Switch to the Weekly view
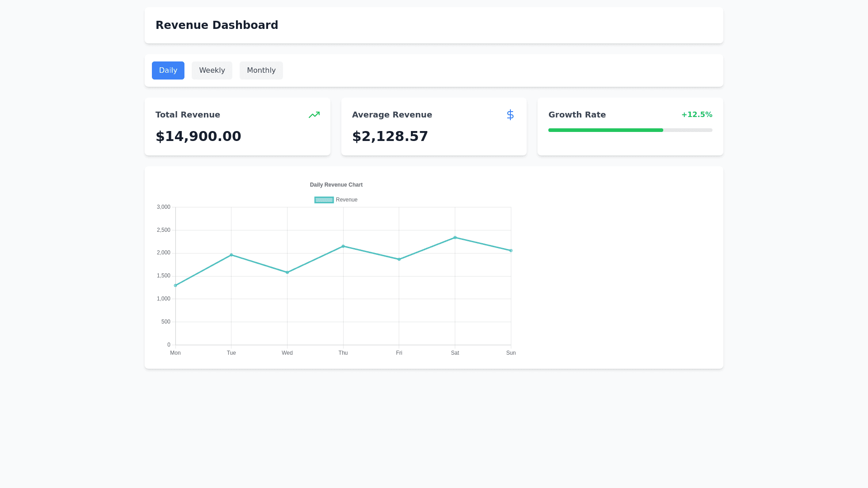Viewport: 868px width, 488px height. pos(212,70)
